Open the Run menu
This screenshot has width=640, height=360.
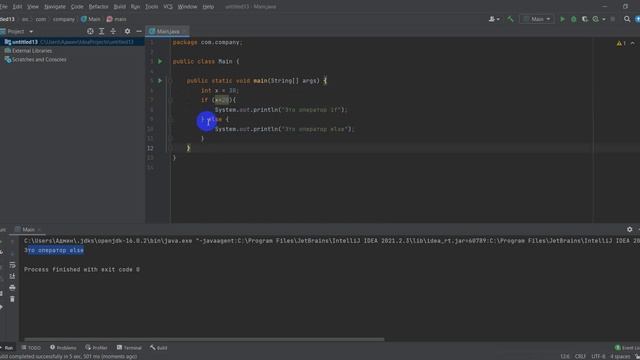click(x=135, y=7)
